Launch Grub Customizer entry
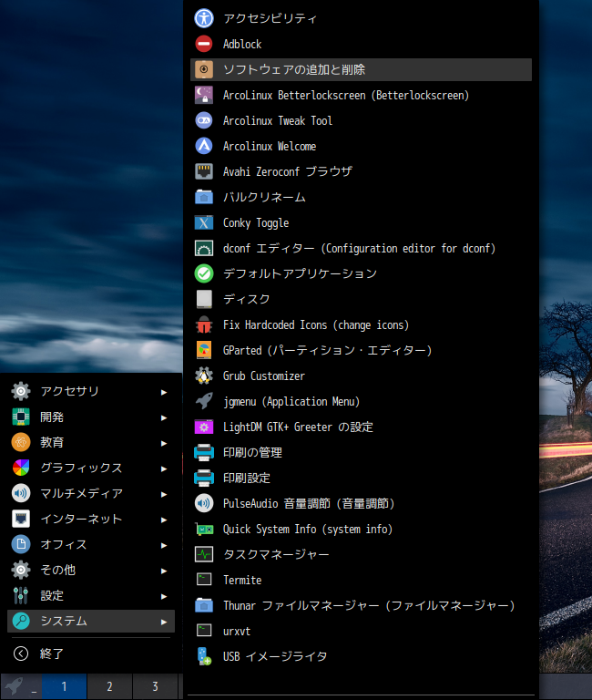Screen dimensions: 592x700 pyautogui.click(x=361, y=376)
